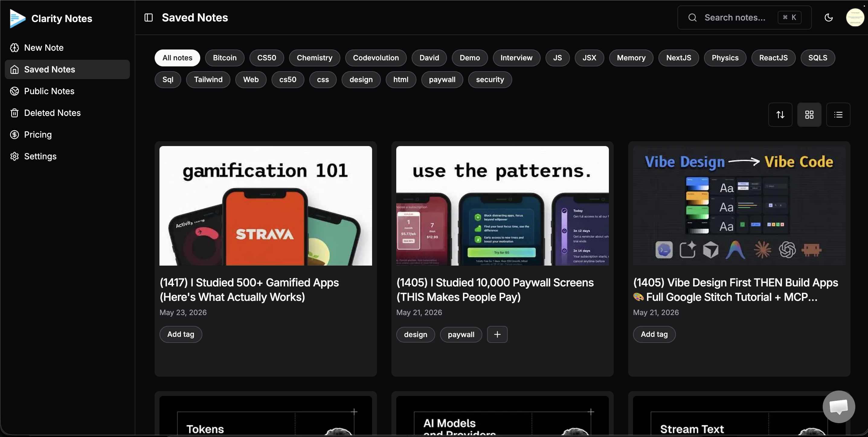The image size is (868, 437).
Task: Switch to grid view
Action: click(809, 115)
